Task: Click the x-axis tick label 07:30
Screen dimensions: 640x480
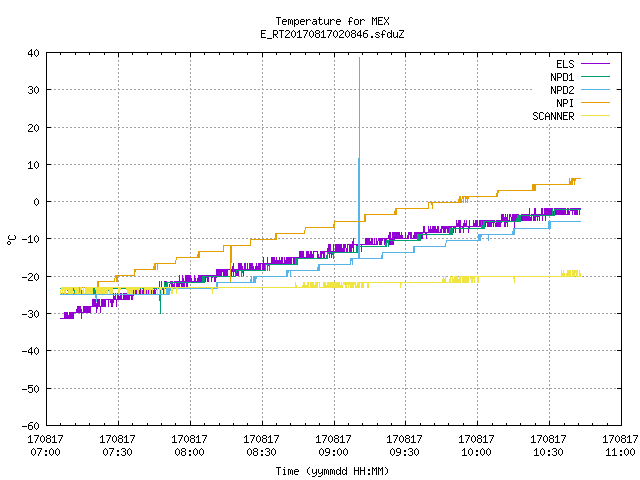Action: pyautogui.click(x=118, y=452)
